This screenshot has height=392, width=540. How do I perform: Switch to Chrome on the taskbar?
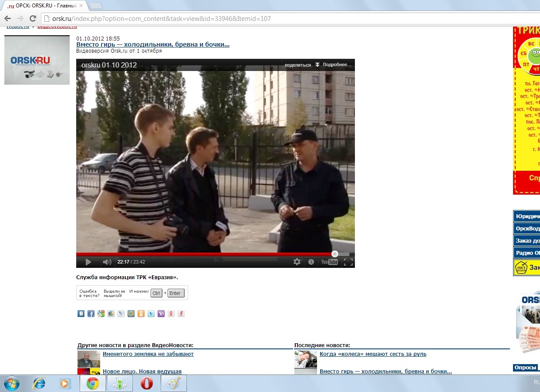tap(92, 384)
